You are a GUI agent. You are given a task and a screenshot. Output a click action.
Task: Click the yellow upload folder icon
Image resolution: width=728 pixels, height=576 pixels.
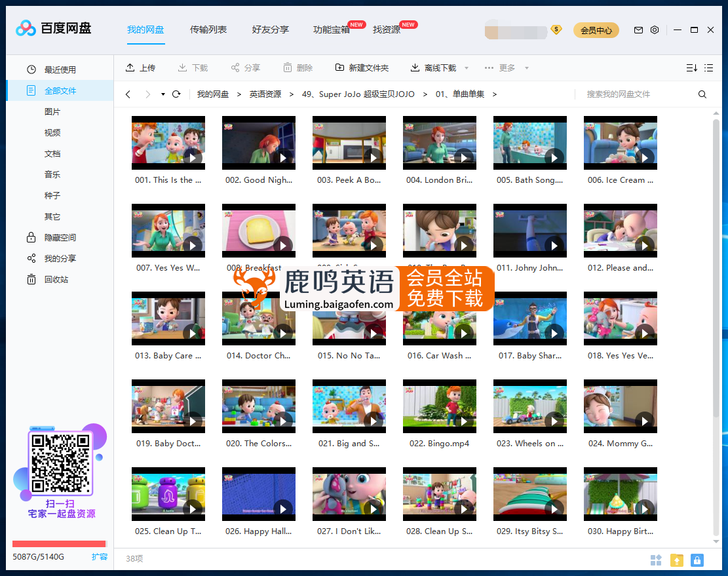click(x=677, y=560)
